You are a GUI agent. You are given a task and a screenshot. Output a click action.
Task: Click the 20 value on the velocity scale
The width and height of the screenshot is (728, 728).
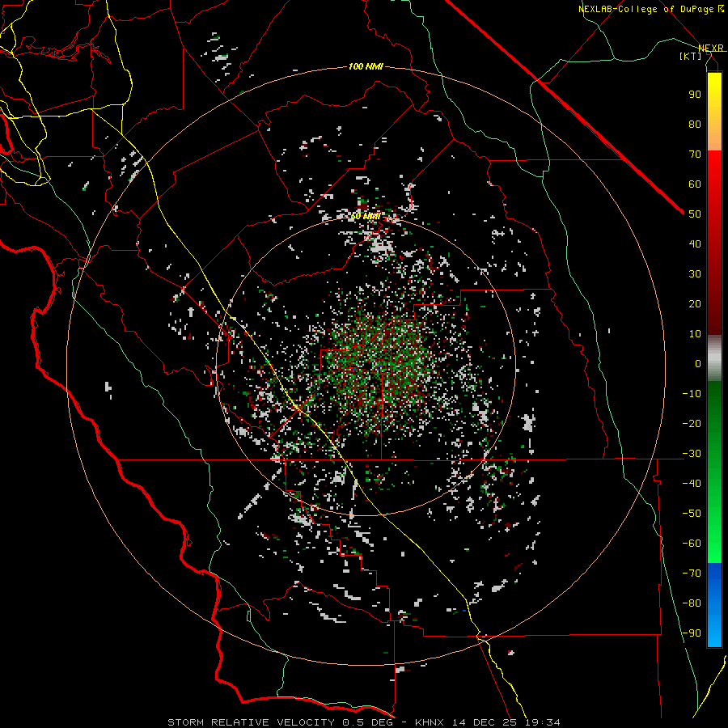click(x=695, y=303)
